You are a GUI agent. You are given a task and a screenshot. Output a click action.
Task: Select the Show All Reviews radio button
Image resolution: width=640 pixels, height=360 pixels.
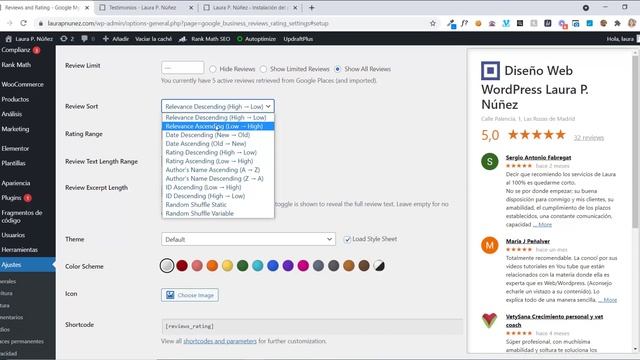coord(338,69)
